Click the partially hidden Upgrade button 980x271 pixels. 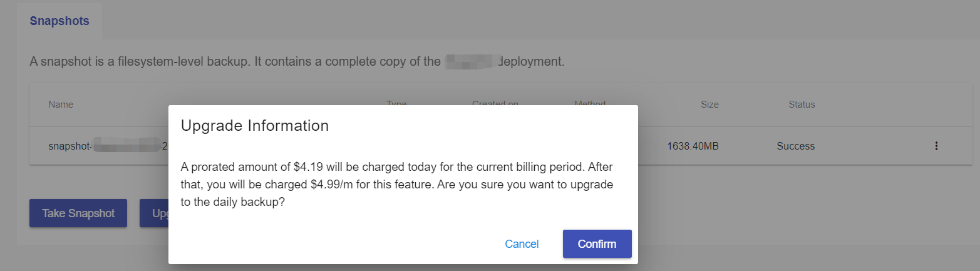[154, 213]
